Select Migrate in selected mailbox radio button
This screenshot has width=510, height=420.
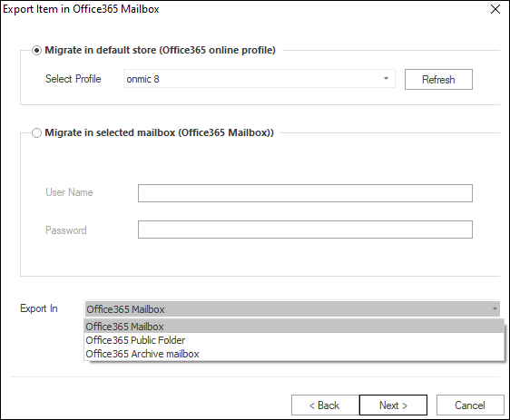click(36, 133)
